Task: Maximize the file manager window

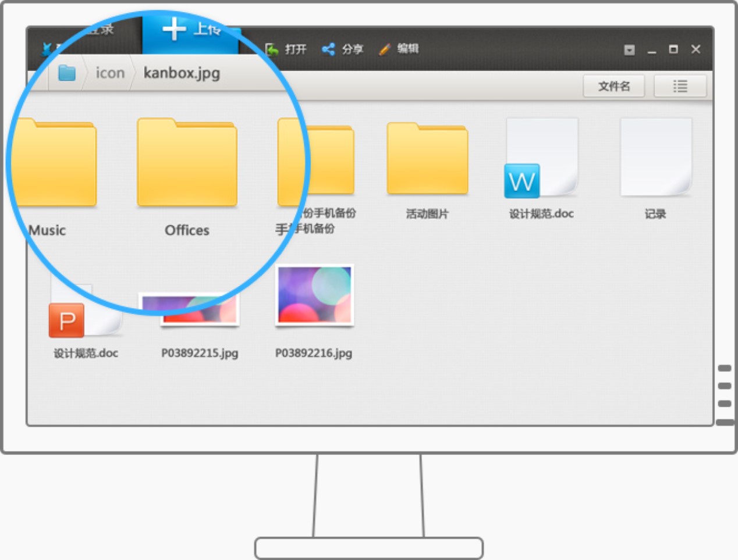Action: pyautogui.click(x=673, y=49)
